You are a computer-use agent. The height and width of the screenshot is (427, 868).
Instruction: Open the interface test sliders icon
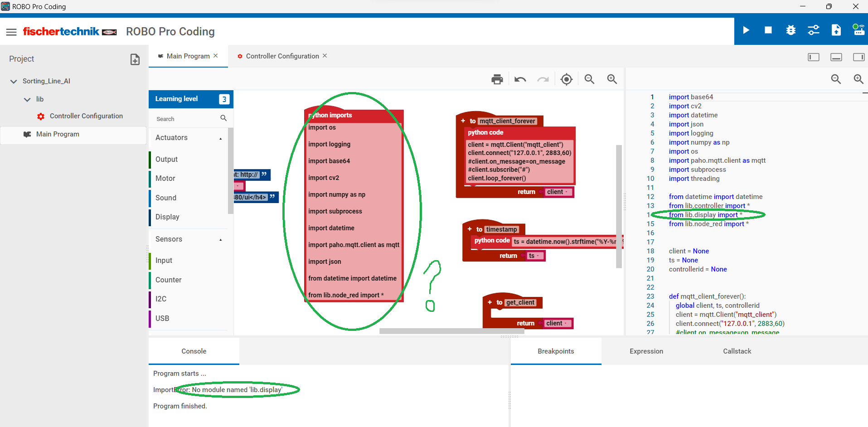click(x=814, y=30)
